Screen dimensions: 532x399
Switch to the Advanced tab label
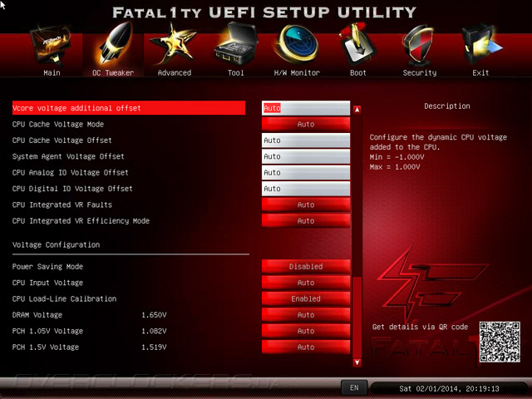tap(175, 72)
